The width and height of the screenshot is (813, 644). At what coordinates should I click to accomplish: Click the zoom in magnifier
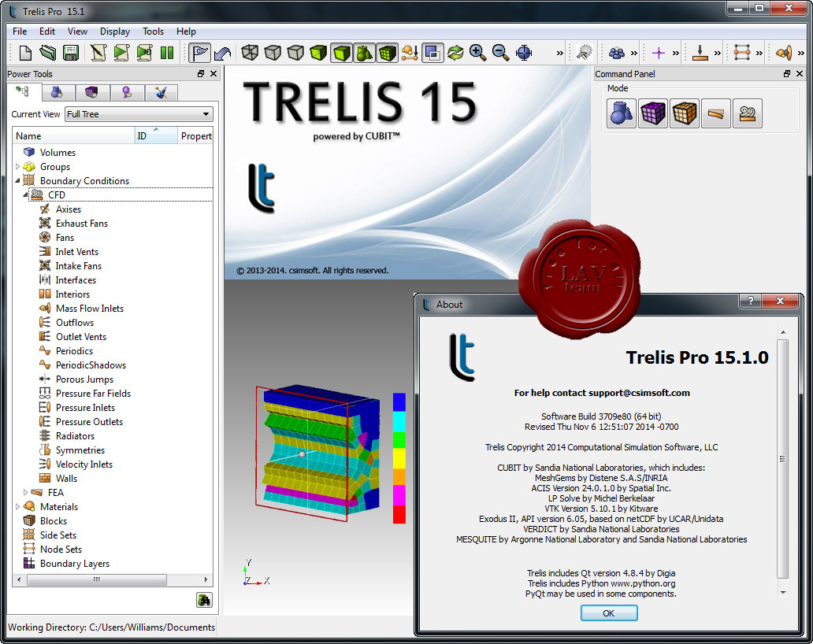pos(477,53)
